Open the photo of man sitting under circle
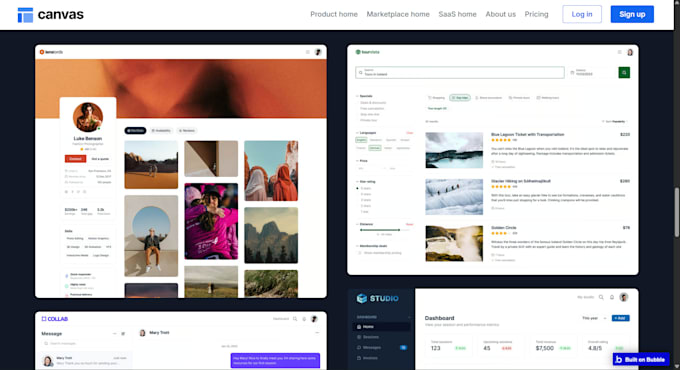Image resolution: width=680 pixels, height=370 pixels. pyautogui.click(x=151, y=236)
